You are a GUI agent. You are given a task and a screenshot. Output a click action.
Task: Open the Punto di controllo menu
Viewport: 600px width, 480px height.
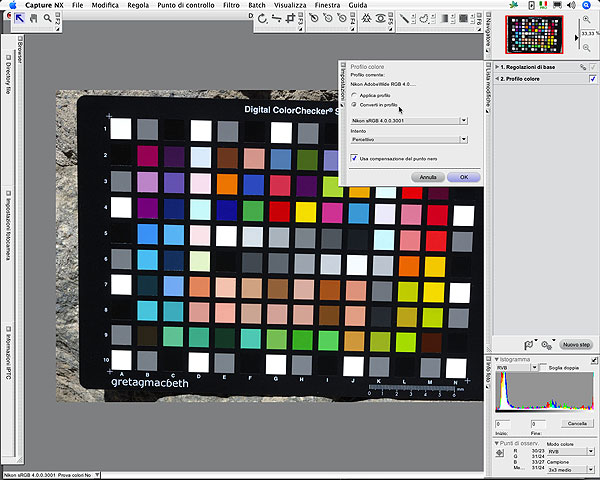tap(186, 5)
